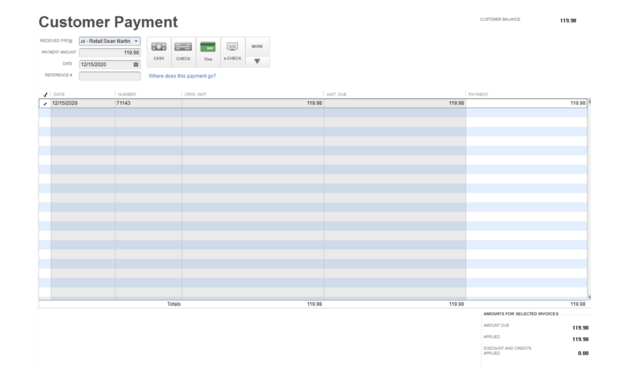The height and width of the screenshot is (369, 618).
Task: Click the Payment Amount field
Action: pyautogui.click(x=110, y=52)
